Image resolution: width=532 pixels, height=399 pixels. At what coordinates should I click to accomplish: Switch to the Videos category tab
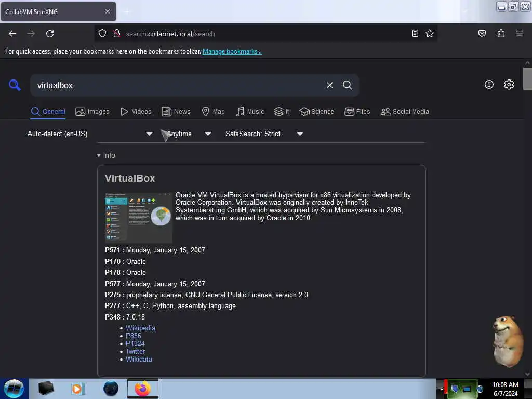click(136, 112)
